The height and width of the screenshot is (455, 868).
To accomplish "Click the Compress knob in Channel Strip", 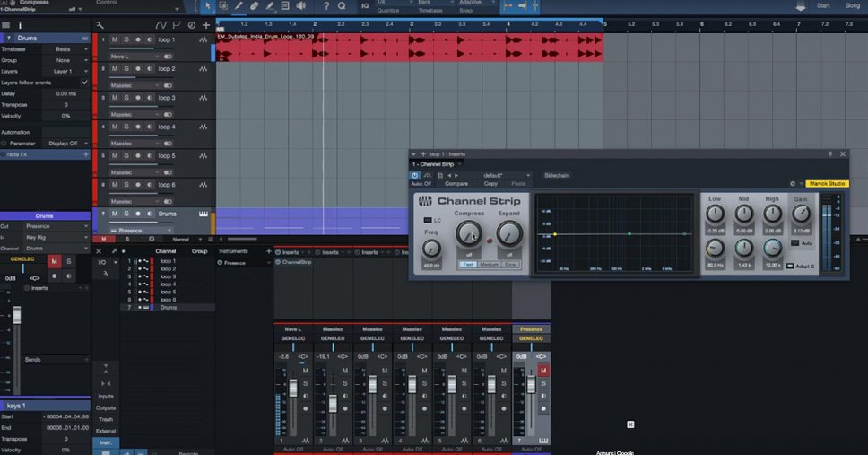I will (x=468, y=233).
